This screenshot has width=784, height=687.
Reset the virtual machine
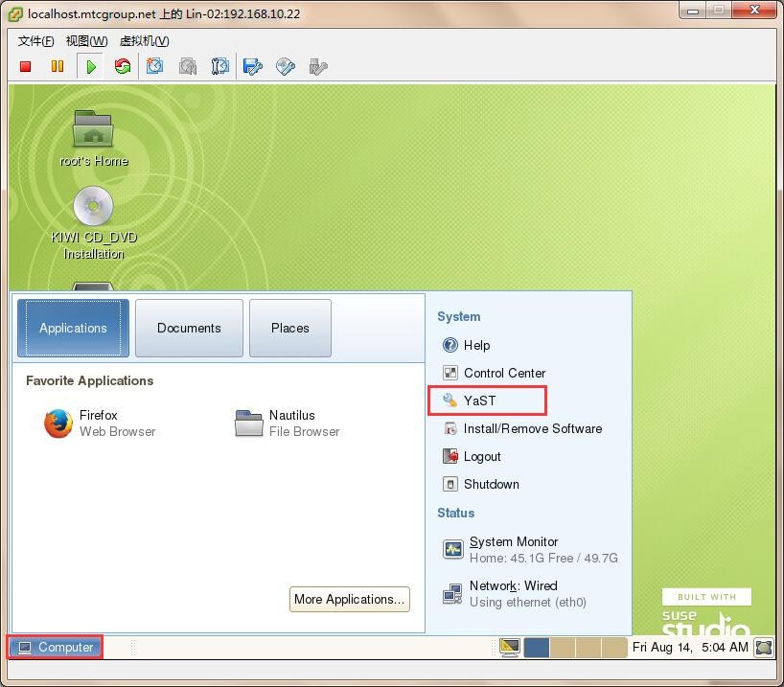point(123,66)
